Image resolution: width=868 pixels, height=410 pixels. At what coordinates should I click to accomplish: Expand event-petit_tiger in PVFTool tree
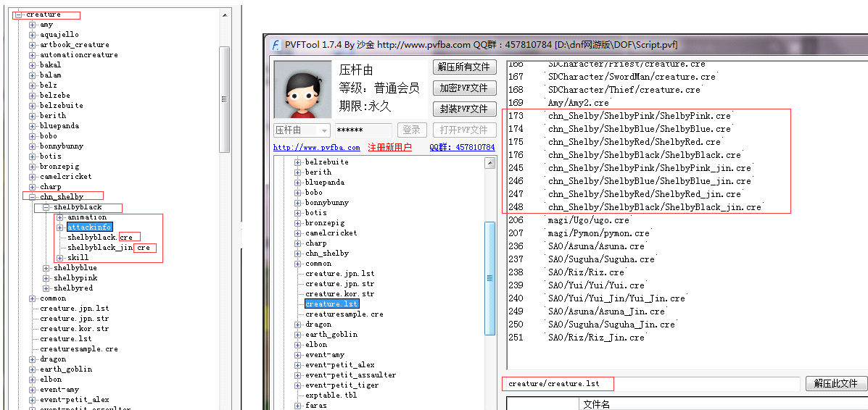298,385
